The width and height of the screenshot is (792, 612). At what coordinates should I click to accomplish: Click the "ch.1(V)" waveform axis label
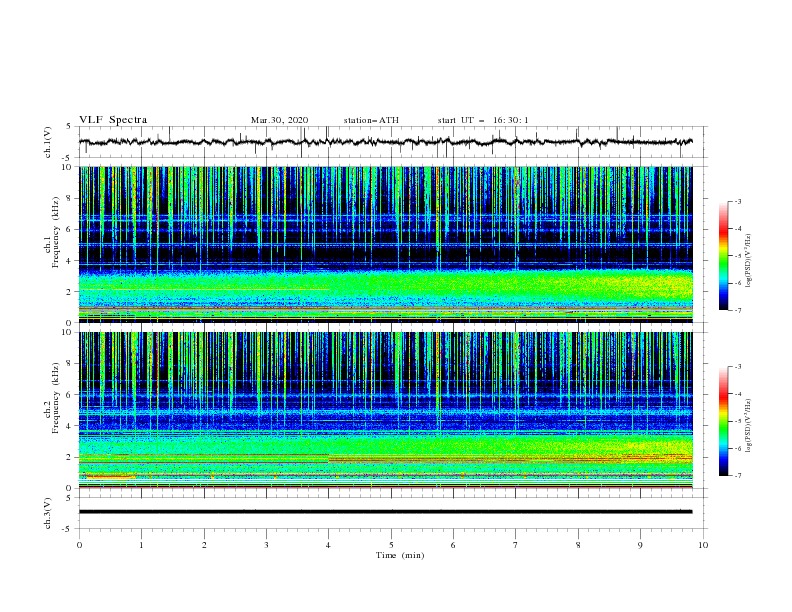click(48, 142)
